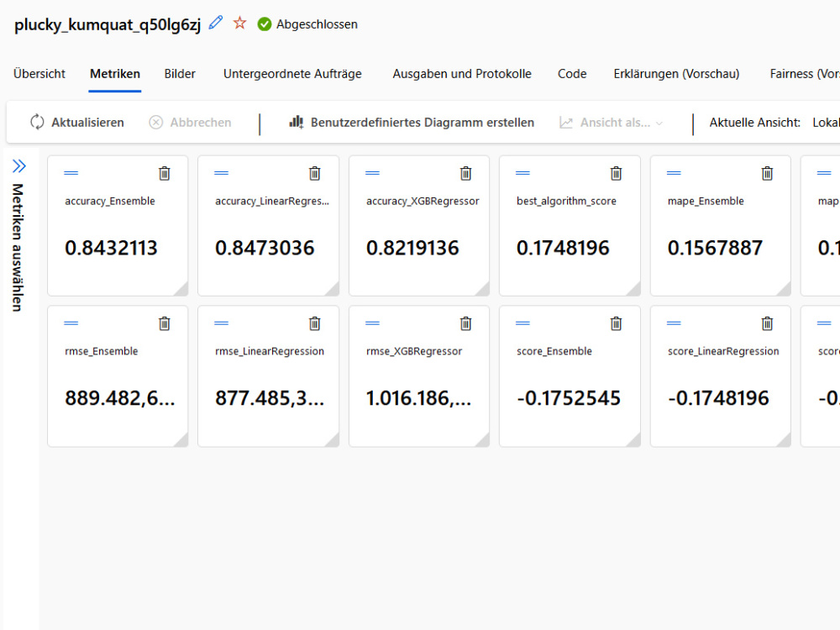Click the Metriken auswählen vertical label

(18, 248)
